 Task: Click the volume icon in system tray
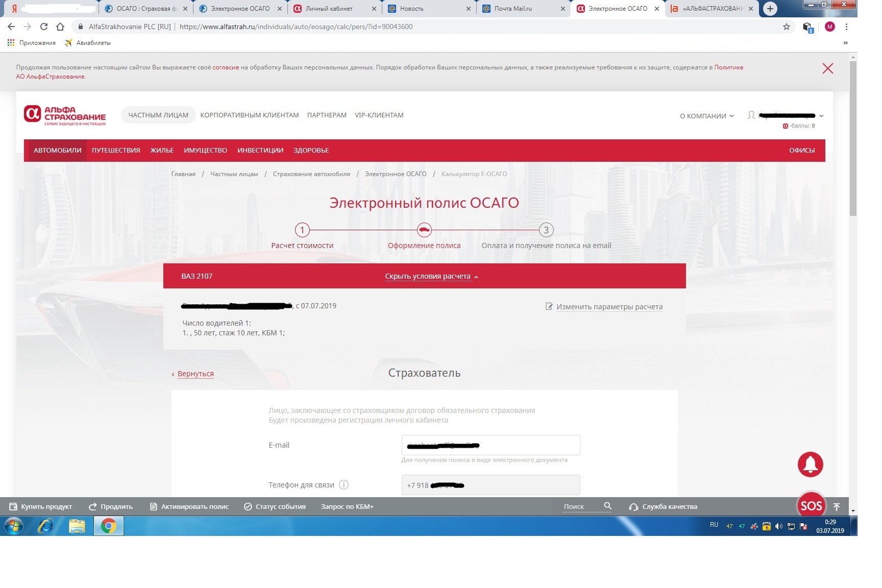(x=778, y=526)
